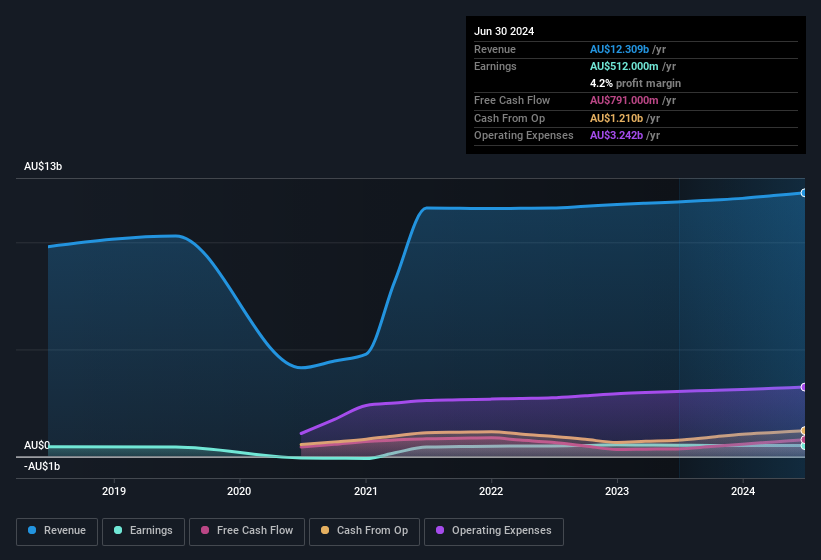Screen dimensions: 821x560
Task: Click the AU$12.309b revenue value
Action: click(619, 49)
